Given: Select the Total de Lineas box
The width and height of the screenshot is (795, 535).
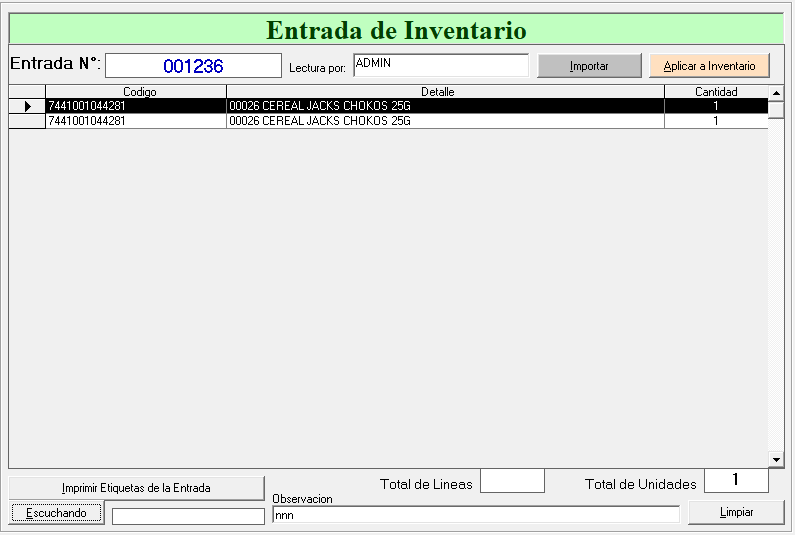Looking at the screenshot, I should click(512, 481).
